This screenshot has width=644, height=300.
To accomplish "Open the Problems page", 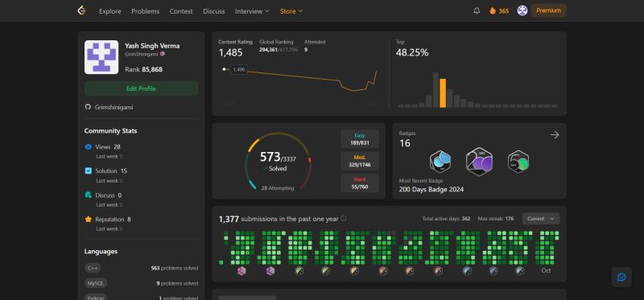I will pyautogui.click(x=146, y=11).
